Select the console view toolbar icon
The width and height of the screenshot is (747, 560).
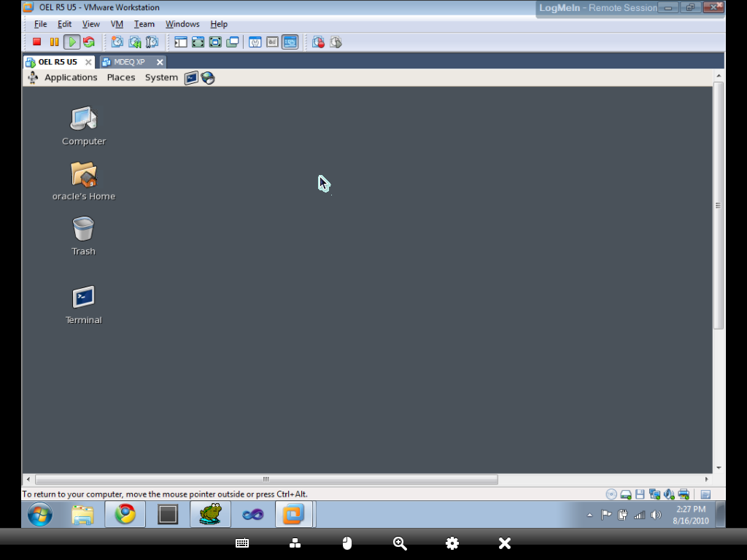click(x=290, y=42)
